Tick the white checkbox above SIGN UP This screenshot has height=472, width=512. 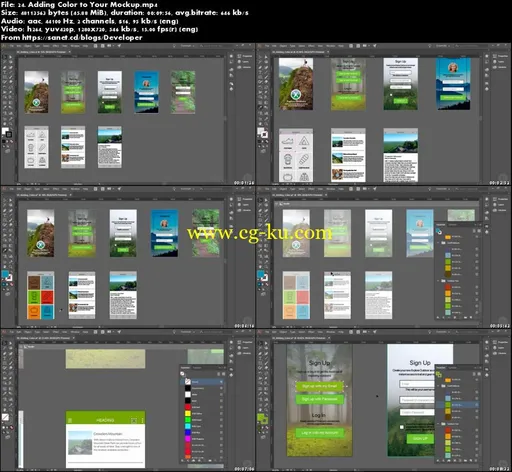(x=402, y=427)
